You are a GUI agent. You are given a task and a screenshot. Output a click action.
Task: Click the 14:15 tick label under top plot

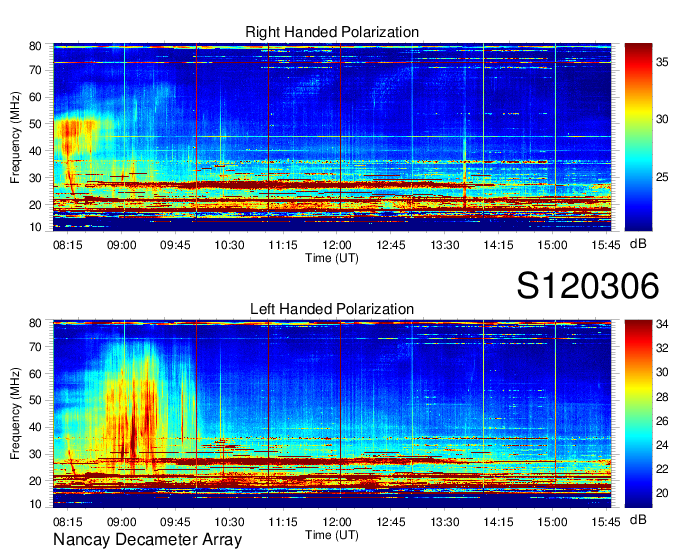coord(498,245)
